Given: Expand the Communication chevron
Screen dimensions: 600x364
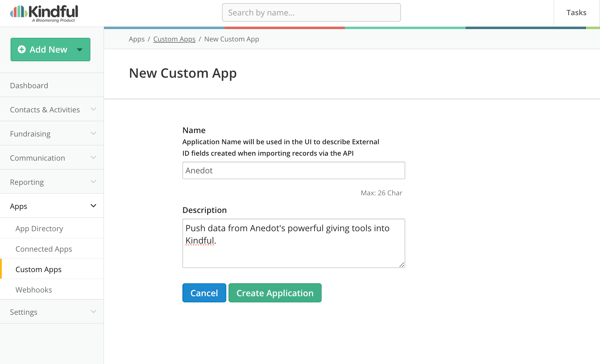Looking at the screenshot, I should [x=93, y=158].
